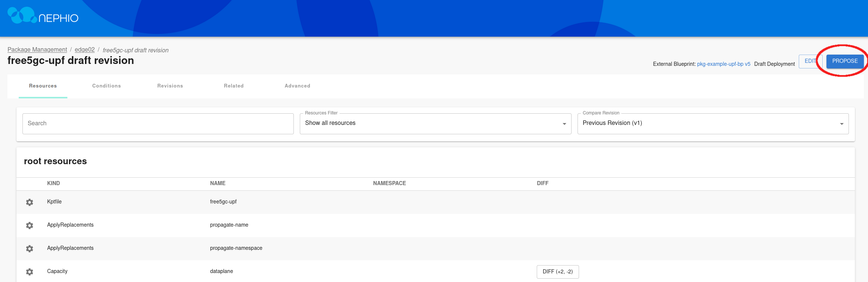868x282 pixels.
Task: Click the Nephio logo
Action: pos(43,16)
